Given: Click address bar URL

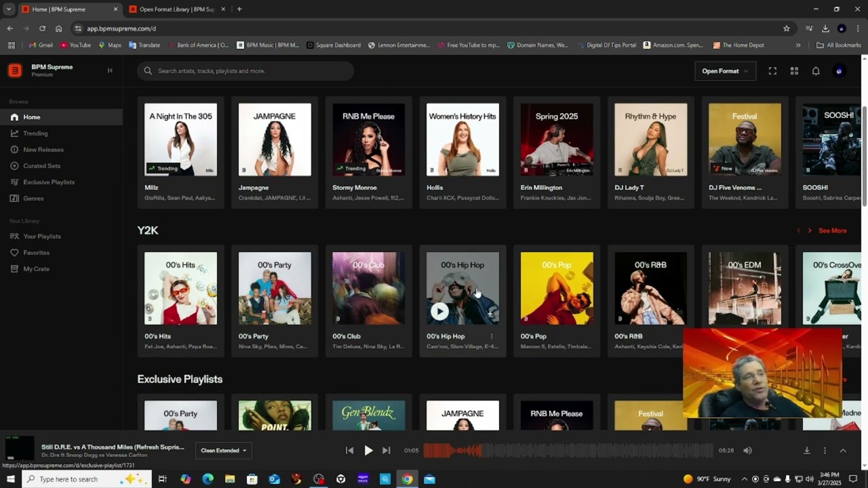Looking at the screenshot, I should (x=121, y=28).
